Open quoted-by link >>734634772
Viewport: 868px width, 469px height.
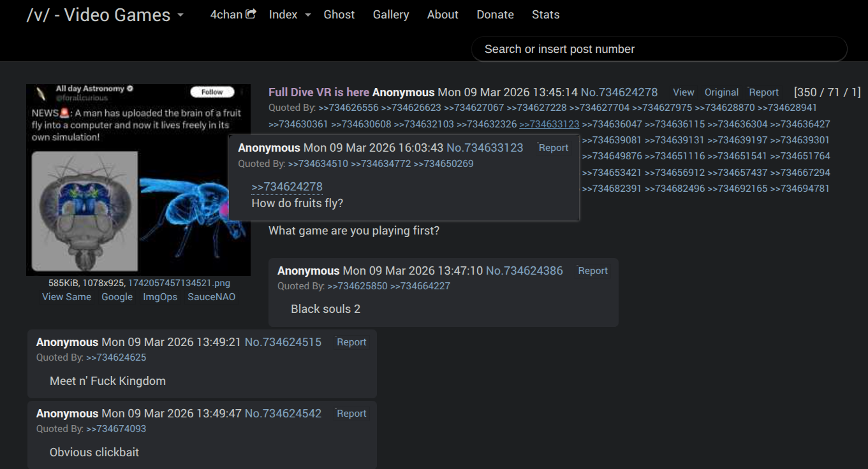click(x=381, y=164)
